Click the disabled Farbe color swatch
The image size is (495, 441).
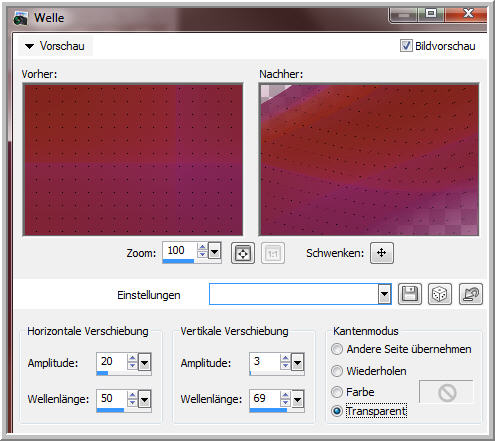point(446,392)
